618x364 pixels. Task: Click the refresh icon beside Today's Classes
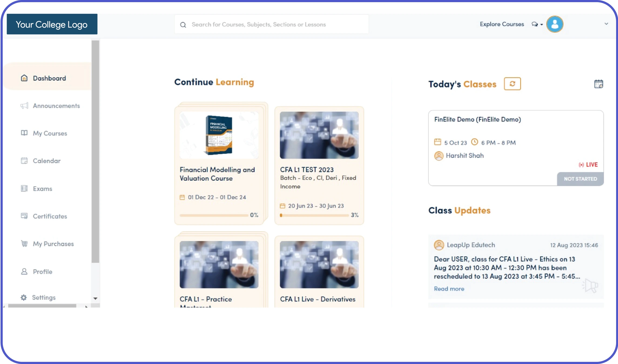[x=512, y=84]
